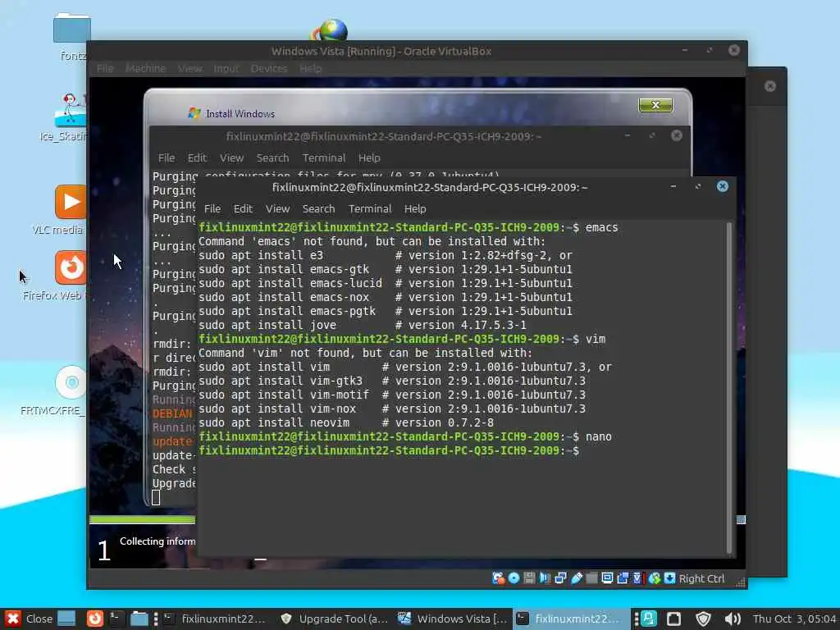Image resolution: width=840 pixels, height=630 pixels.
Task: Open VirtualBox View menu
Action: tap(189, 69)
